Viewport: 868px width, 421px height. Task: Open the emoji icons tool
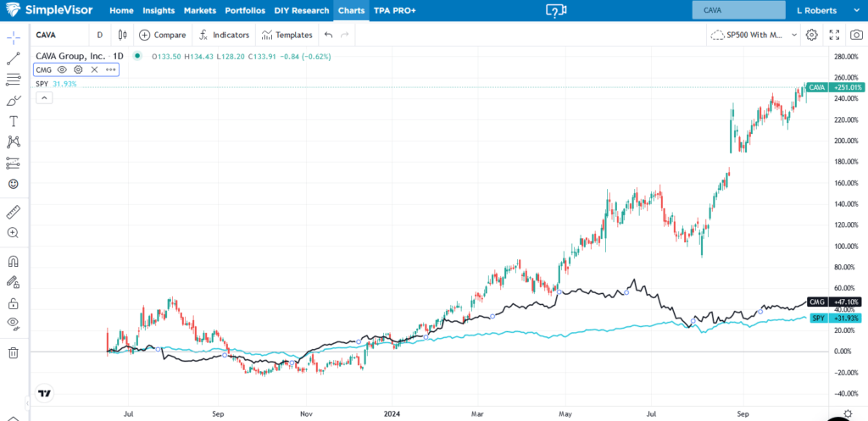[x=14, y=184]
